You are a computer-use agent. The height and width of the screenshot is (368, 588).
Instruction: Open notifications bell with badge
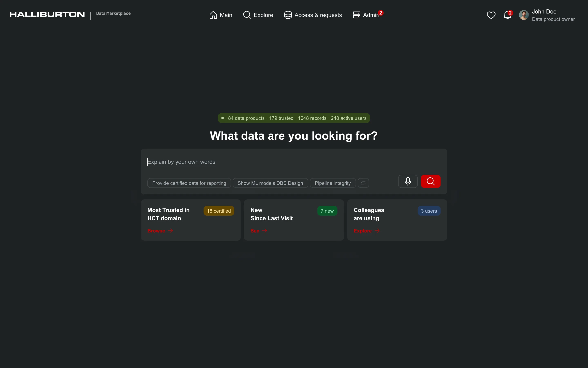(508, 15)
